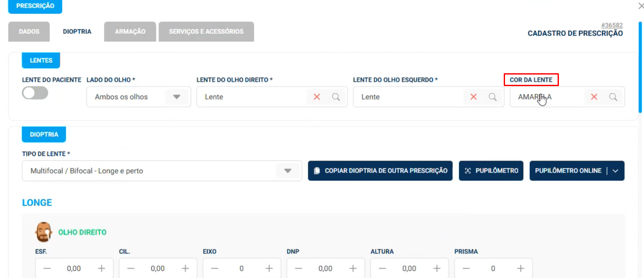Click the DNP value input field

tap(325, 269)
